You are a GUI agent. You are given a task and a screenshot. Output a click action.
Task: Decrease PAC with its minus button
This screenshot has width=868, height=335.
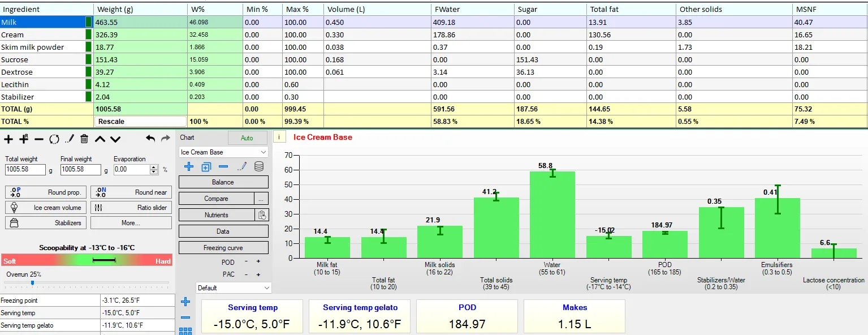pos(246,274)
